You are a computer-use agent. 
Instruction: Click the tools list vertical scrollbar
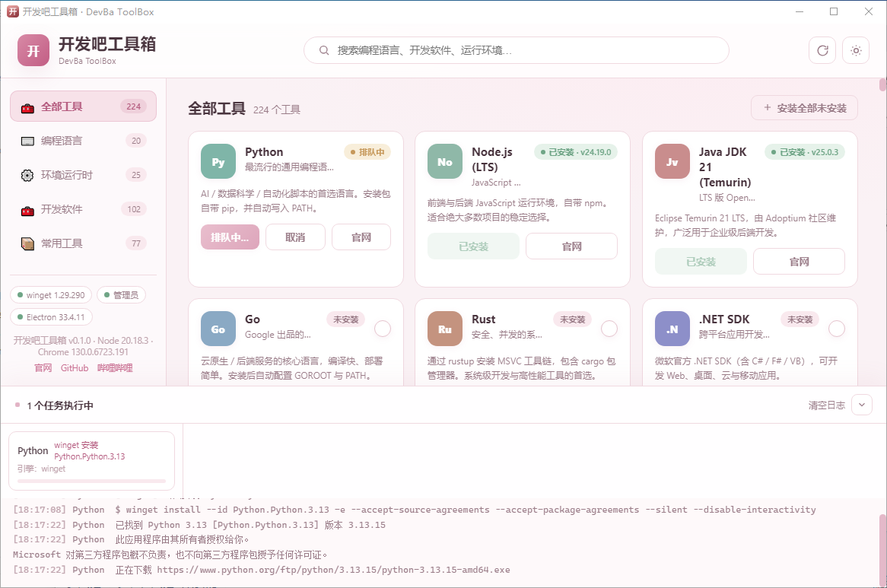[882, 84]
